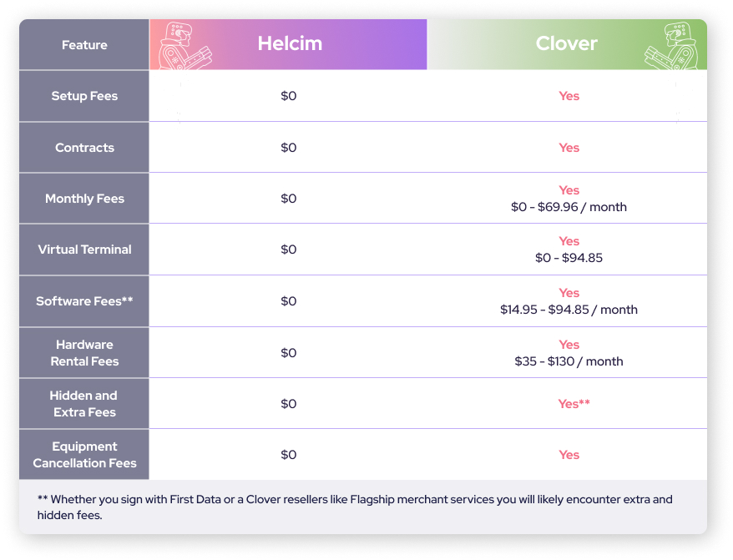Click the $35 – $130 / month text
The height and width of the screenshot is (560, 733).
(x=569, y=361)
